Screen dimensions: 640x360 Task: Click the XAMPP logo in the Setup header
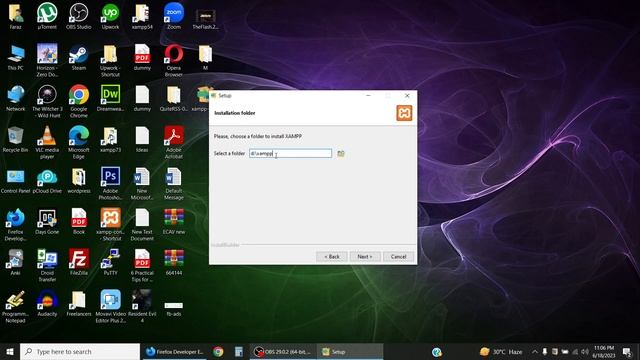click(404, 113)
